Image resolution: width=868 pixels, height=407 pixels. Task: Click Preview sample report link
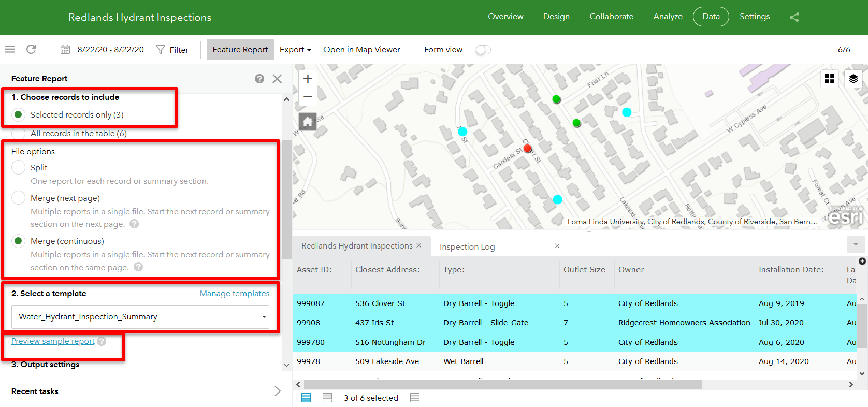point(53,341)
